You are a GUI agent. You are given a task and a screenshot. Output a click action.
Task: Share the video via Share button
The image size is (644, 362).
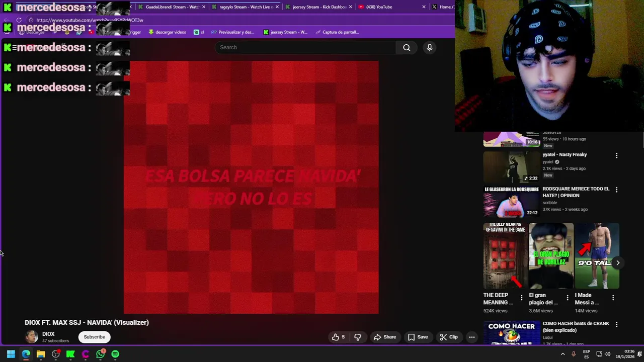pos(384,337)
